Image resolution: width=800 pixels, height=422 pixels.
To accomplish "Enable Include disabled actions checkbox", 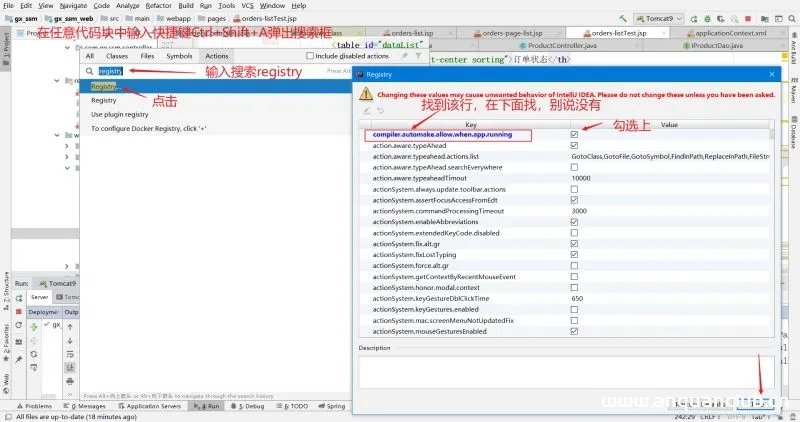I will pyautogui.click(x=310, y=56).
